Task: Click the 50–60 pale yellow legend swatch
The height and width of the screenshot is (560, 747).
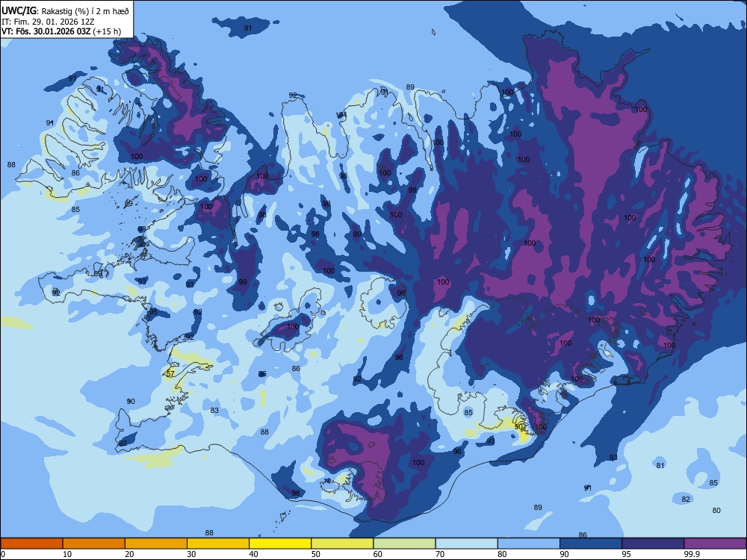Action: tap(343, 544)
